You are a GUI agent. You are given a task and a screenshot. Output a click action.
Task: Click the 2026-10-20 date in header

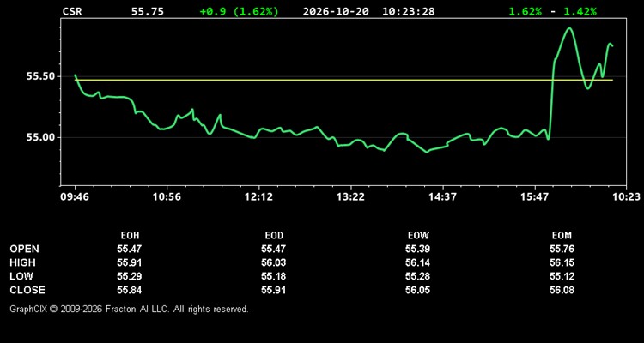pyautogui.click(x=336, y=11)
